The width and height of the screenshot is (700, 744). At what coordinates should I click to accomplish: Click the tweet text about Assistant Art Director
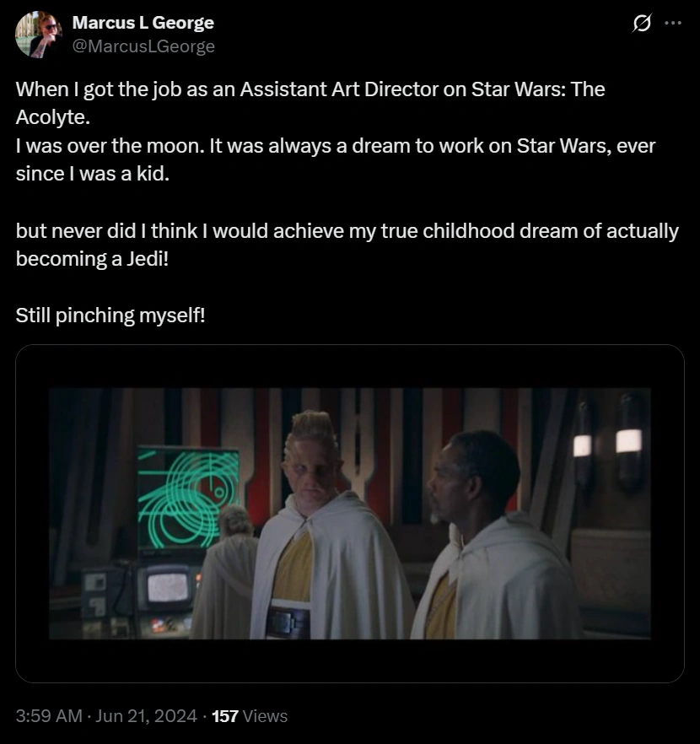(310, 103)
